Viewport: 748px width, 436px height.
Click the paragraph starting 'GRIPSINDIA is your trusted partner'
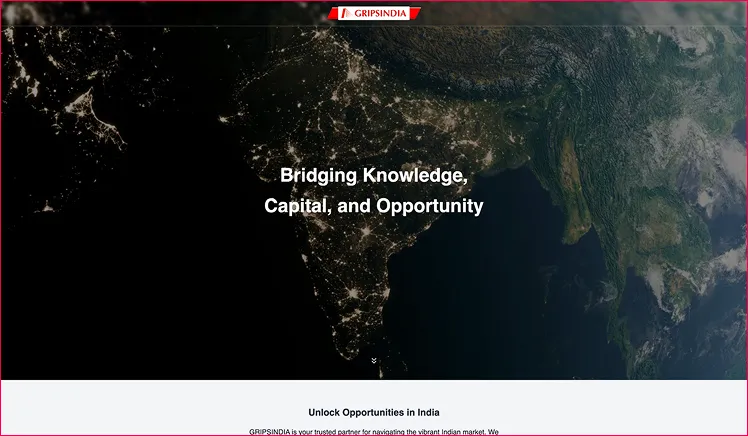click(x=374, y=432)
